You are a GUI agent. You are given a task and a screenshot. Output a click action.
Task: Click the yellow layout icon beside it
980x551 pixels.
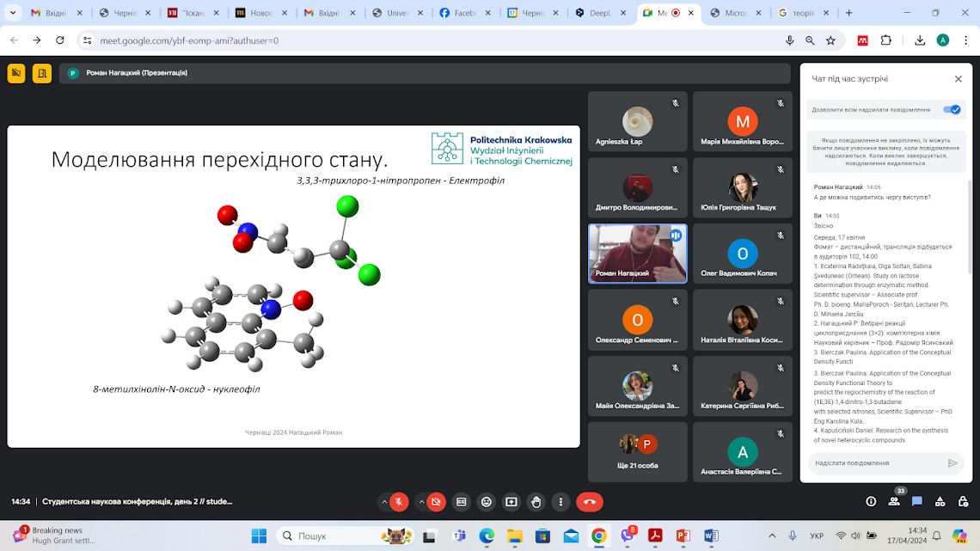point(42,73)
